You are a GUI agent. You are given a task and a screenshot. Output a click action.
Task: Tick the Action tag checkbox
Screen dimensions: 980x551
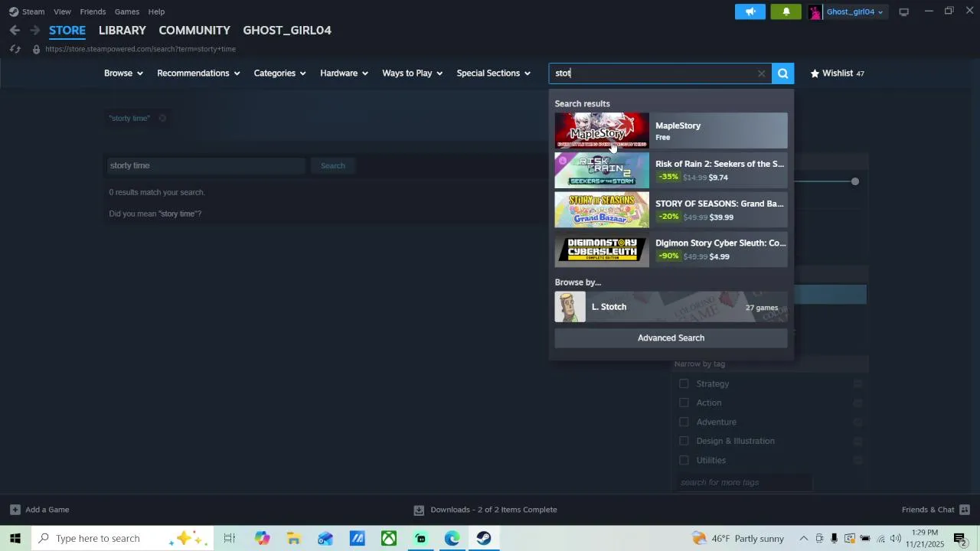tap(684, 403)
